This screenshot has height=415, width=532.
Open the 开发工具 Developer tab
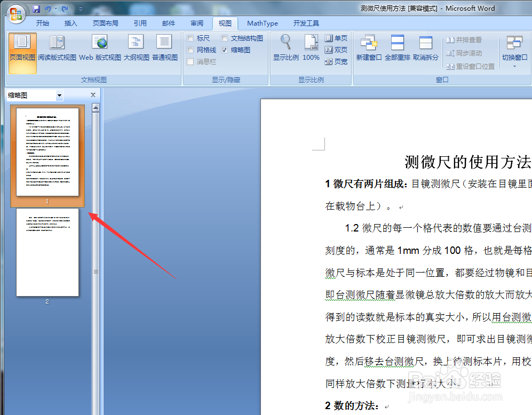(x=306, y=23)
